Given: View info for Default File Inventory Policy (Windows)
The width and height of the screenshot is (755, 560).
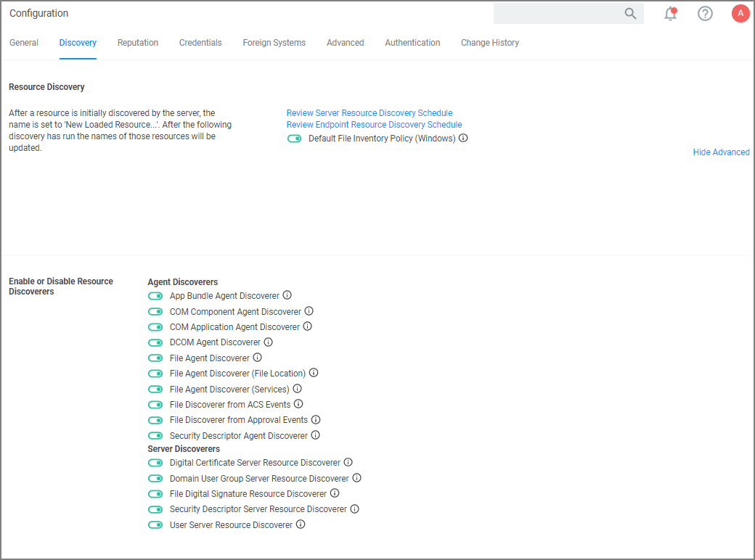Looking at the screenshot, I should pos(463,138).
